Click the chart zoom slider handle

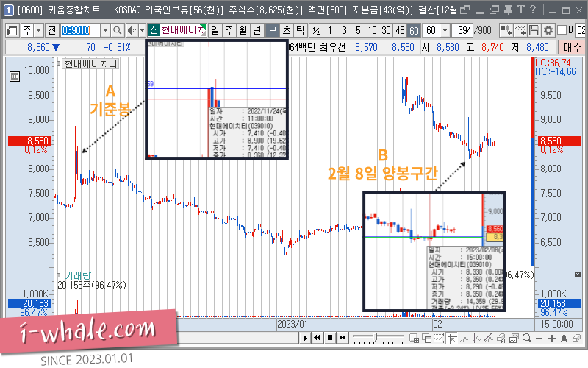(x=376, y=338)
